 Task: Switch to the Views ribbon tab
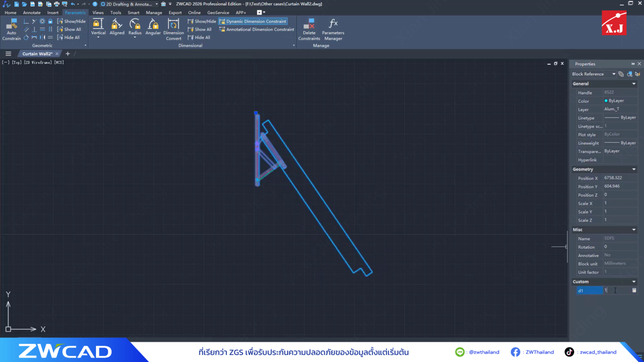pyautogui.click(x=98, y=13)
